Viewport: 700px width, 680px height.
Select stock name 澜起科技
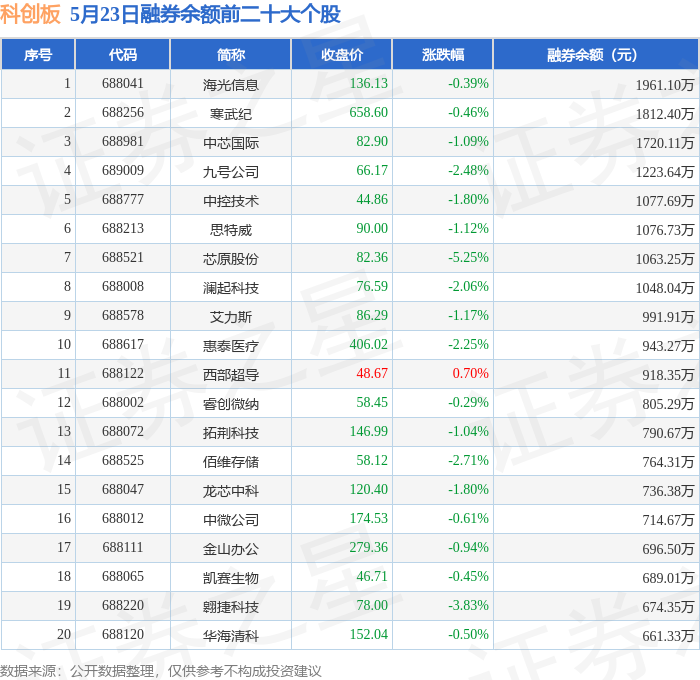tap(231, 288)
